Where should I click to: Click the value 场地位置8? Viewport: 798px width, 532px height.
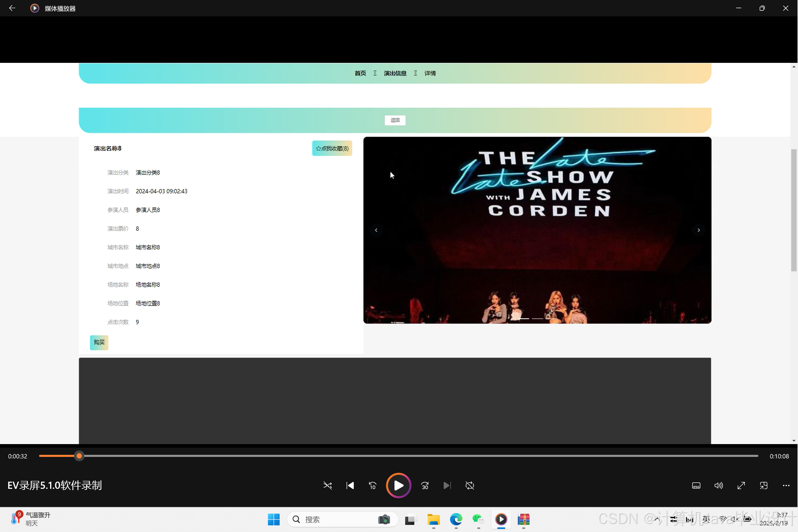[x=148, y=303]
